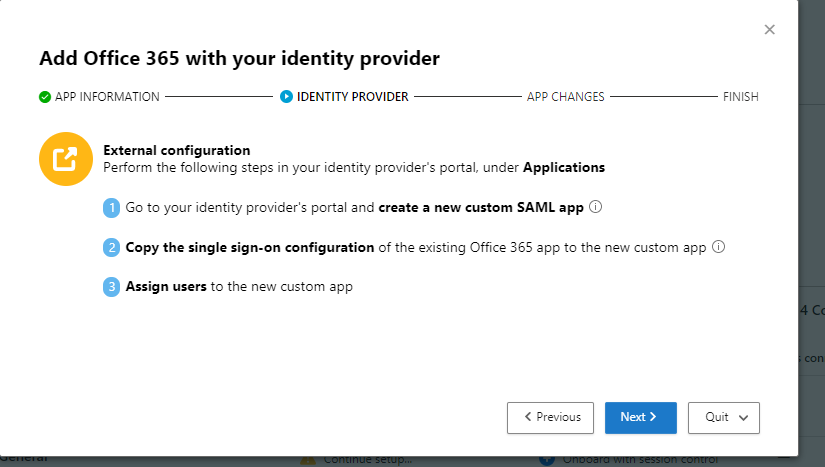This screenshot has height=467, width=825.
Task: Click the "Assign users" text
Action: (x=166, y=287)
